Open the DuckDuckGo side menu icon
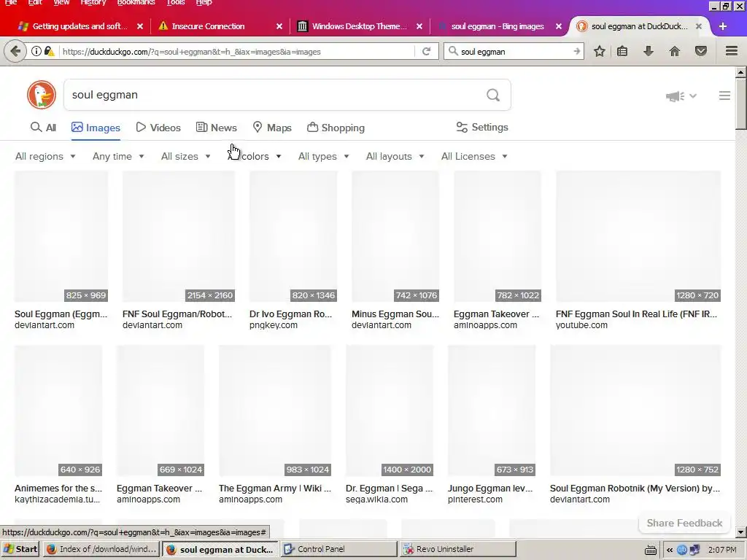This screenshot has height=560, width=747. pyautogui.click(x=724, y=96)
